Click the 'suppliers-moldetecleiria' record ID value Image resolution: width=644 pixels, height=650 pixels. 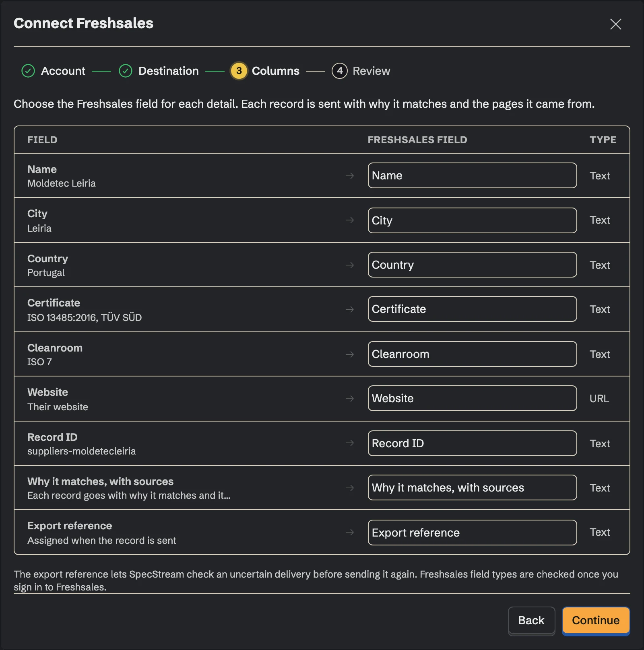[x=82, y=451]
